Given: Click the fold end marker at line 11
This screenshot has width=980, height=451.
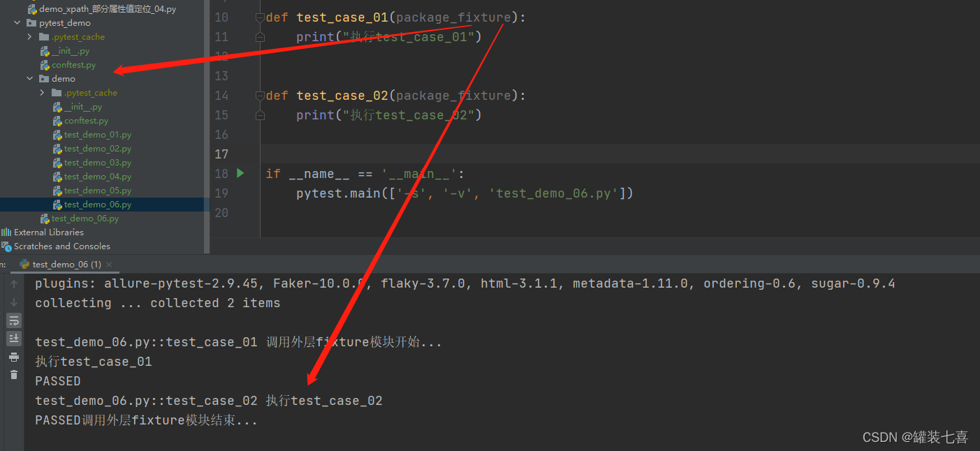Looking at the screenshot, I should point(260,36).
